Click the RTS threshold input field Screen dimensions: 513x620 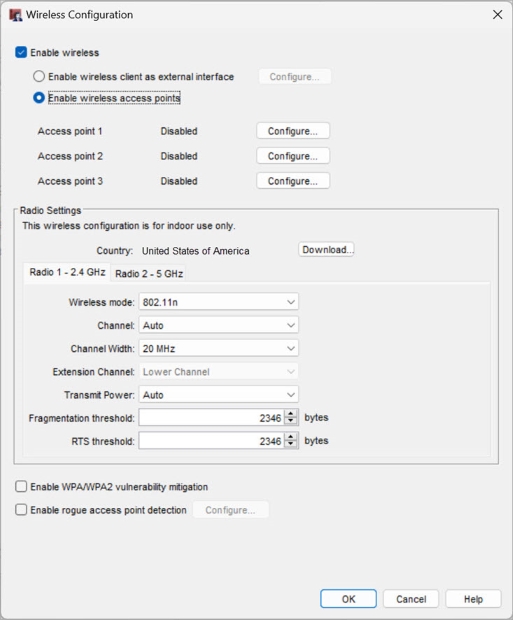click(211, 441)
